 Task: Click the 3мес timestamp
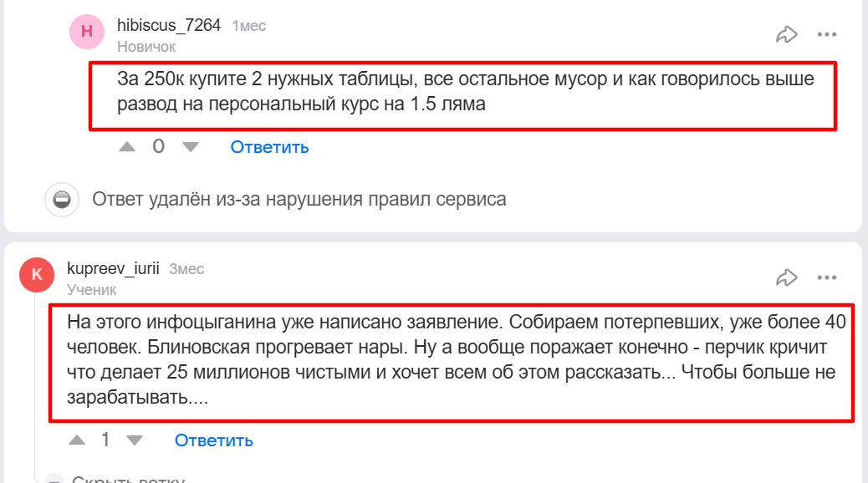(x=186, y=269)
